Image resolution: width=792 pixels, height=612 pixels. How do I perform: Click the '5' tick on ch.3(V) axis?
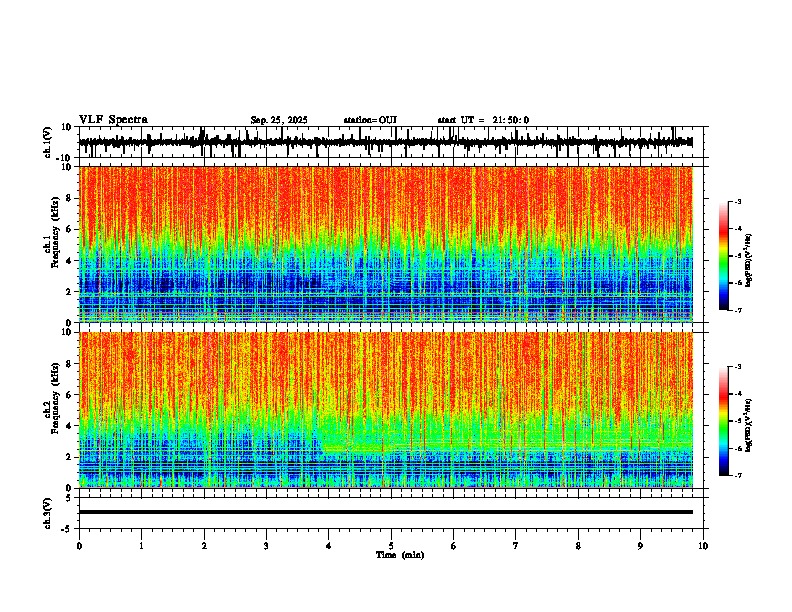click(x=70, y=497)
